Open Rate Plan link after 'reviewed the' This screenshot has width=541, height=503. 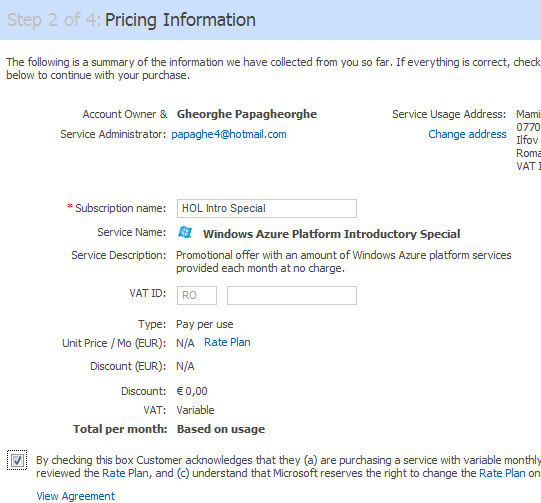pyautogui.click(x=126, y=473)
